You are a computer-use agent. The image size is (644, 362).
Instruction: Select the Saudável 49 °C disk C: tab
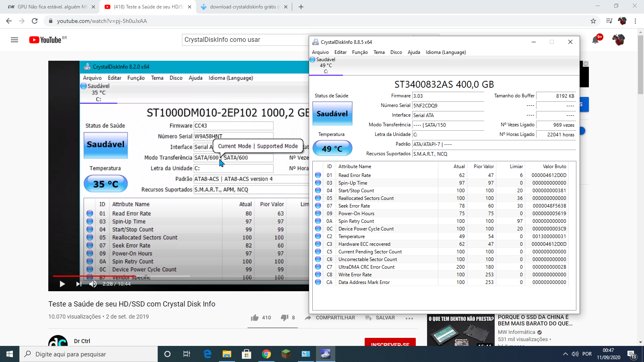point(326,66)
